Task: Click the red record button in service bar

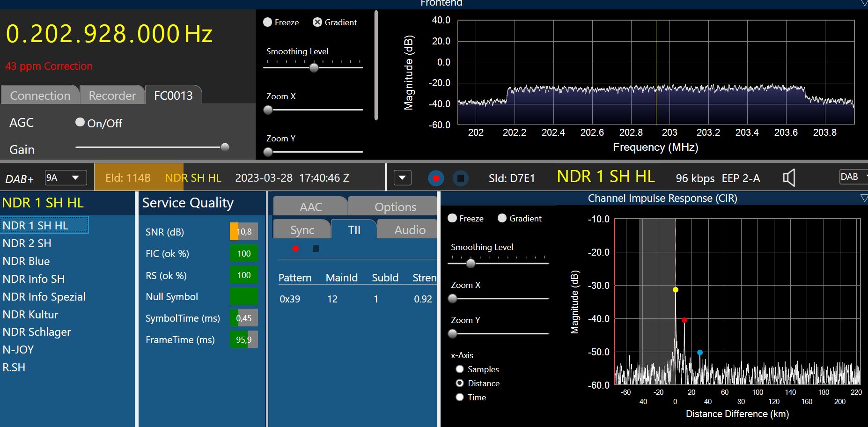Action: [x=436, y=178]
